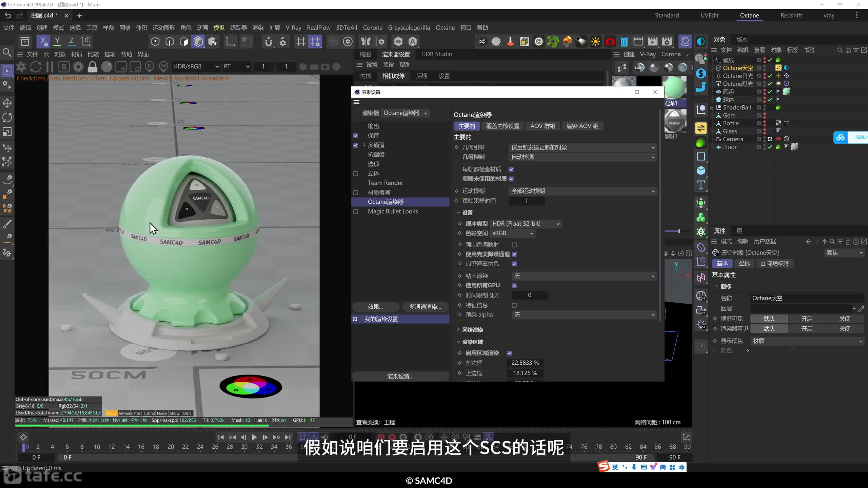
Task: Click the render settings hamburger menu icon
Action: [356, 102]
